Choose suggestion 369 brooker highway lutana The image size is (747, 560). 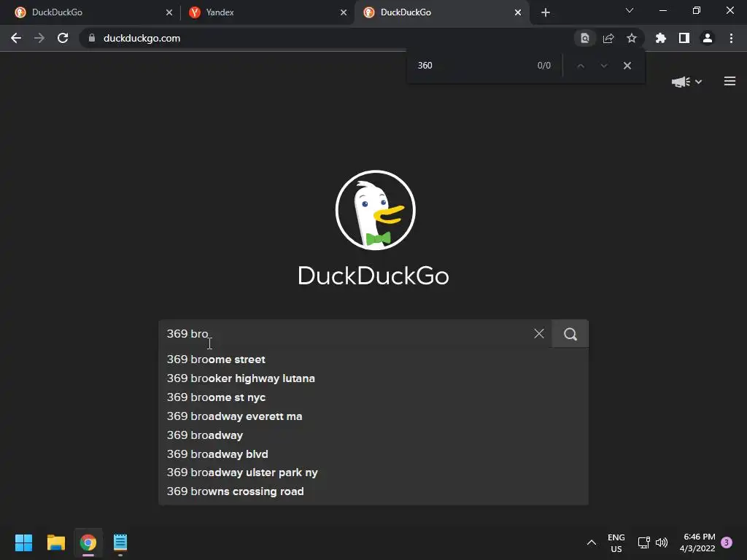click(373, 378)
